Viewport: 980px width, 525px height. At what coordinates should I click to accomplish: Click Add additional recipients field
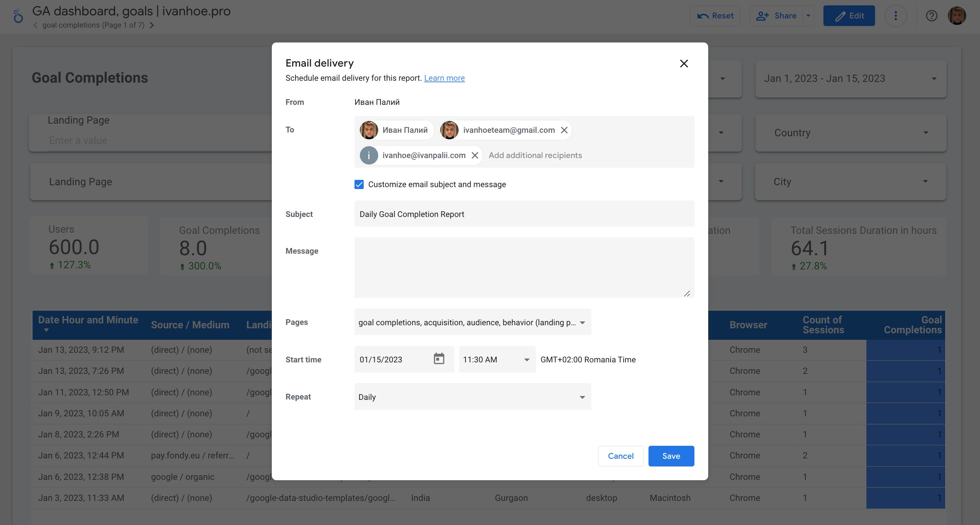(535, 155)
